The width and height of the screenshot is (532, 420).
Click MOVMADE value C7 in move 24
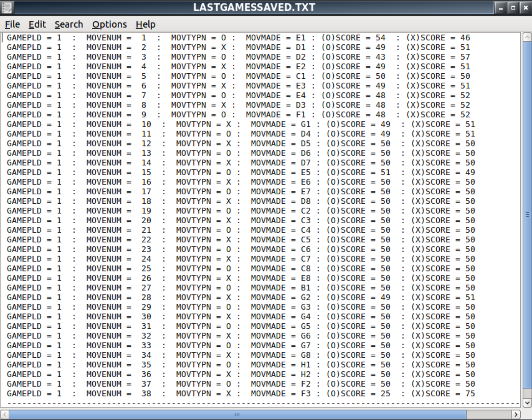pos(306,259)
